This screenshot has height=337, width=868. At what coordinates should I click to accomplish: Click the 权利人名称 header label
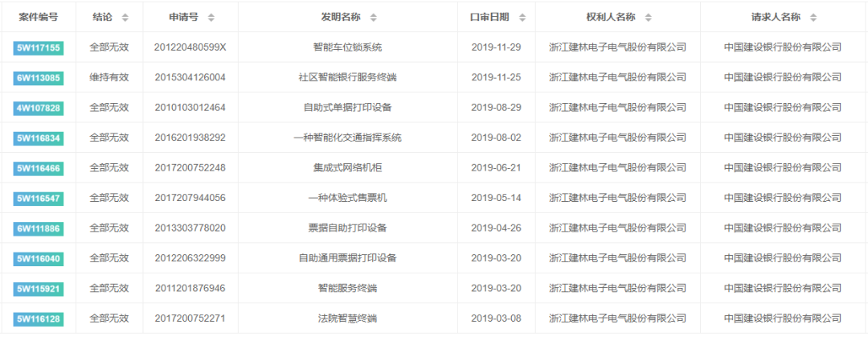pyautogui.click(x=611, y=17)
